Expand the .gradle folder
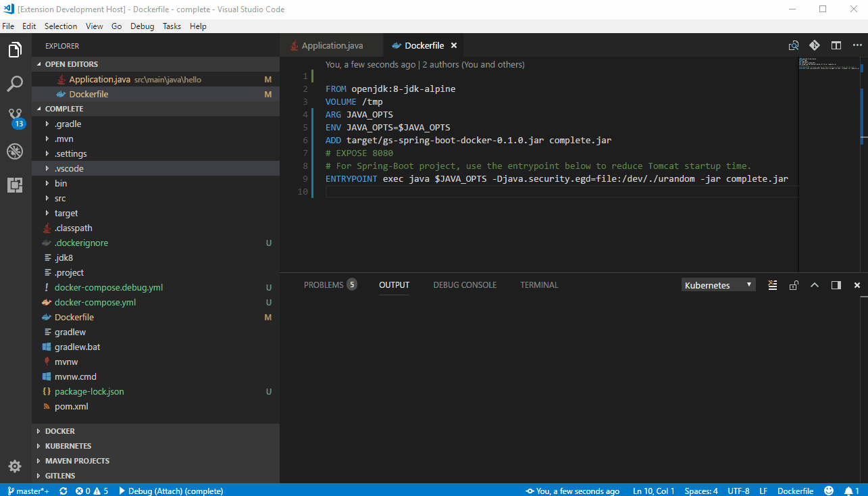The height and width of the screenshot is (496, 868). click(155, 124)
